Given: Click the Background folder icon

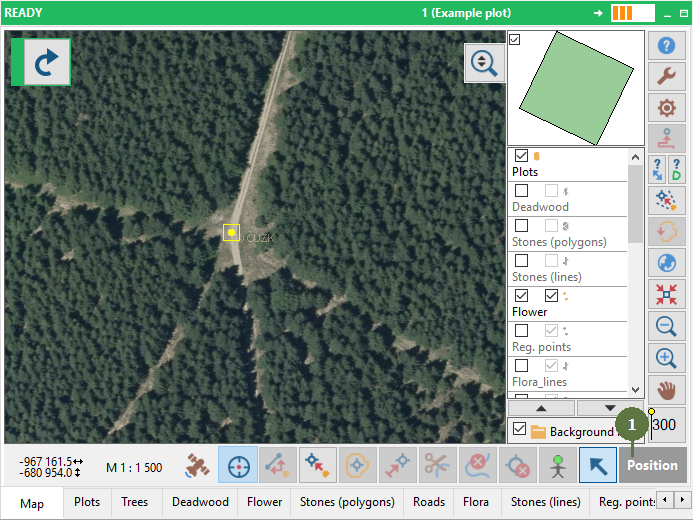Looking at the screenshot, I should (x=538, y=431).
